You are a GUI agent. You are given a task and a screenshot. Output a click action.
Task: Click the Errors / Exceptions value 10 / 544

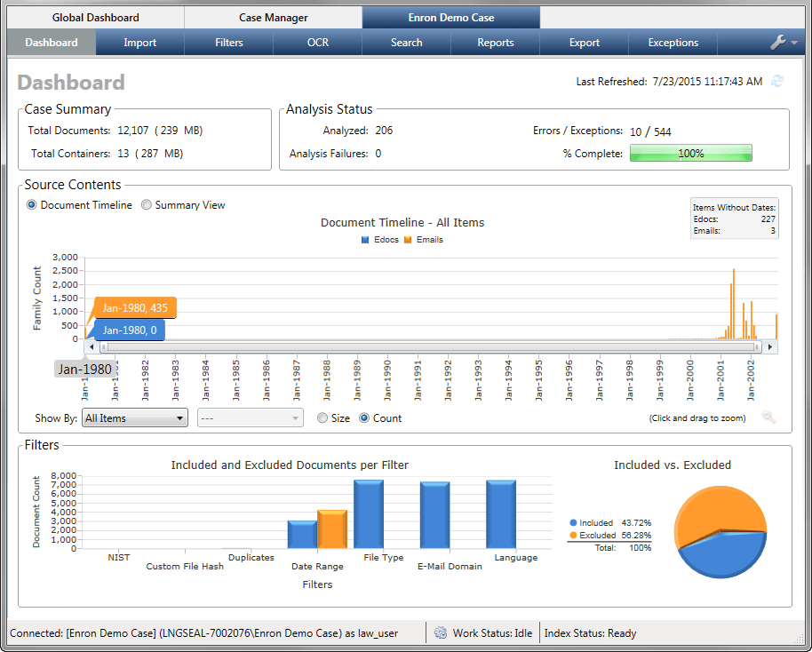(x=650, y=132)
